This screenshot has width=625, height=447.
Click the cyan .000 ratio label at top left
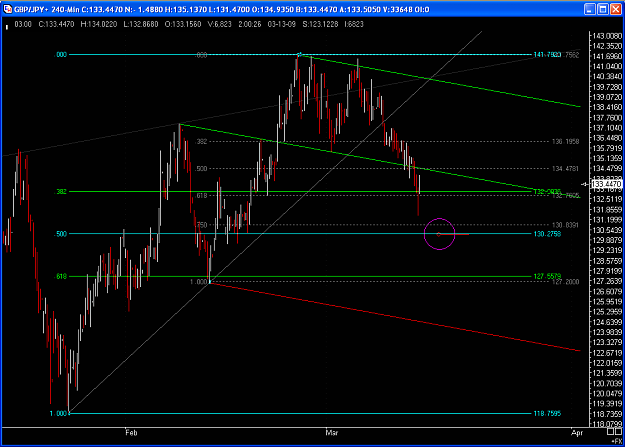60,55
